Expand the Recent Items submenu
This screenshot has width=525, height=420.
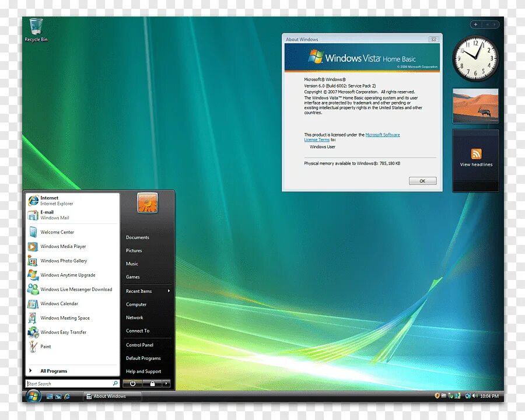(x=148, y=292)
